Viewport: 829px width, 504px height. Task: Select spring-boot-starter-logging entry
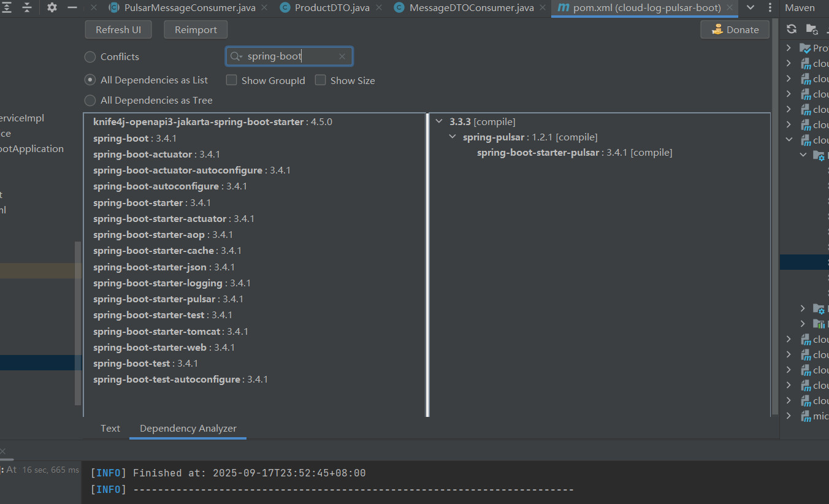click(x=172, y=283)
